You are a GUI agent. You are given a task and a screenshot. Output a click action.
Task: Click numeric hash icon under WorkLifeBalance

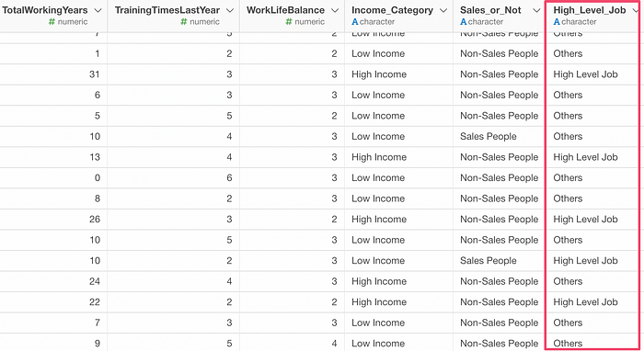289,22
